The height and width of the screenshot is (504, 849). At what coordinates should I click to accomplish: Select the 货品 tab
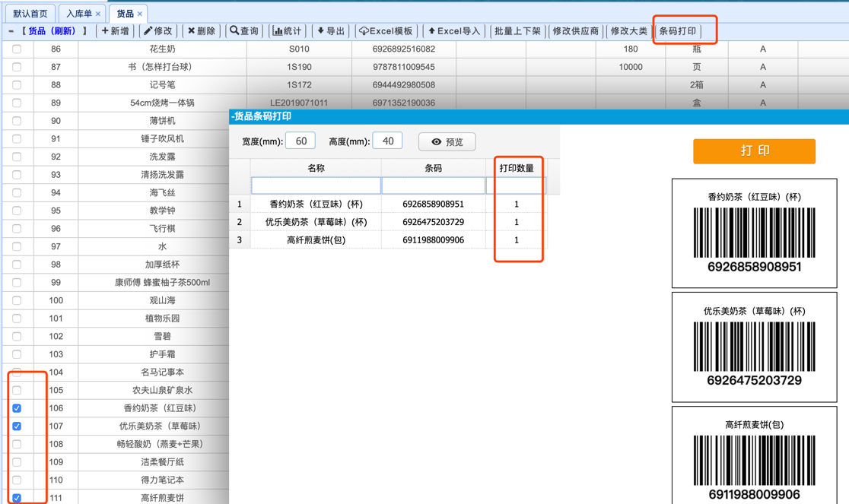point(125,14)
